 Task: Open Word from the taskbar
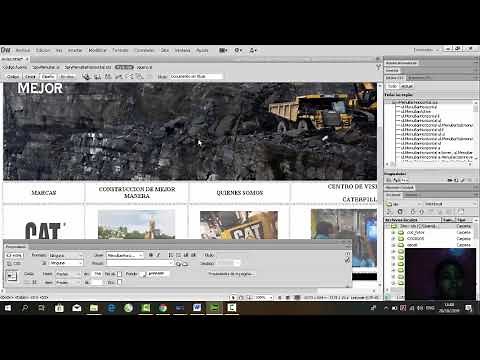point(197,308)
